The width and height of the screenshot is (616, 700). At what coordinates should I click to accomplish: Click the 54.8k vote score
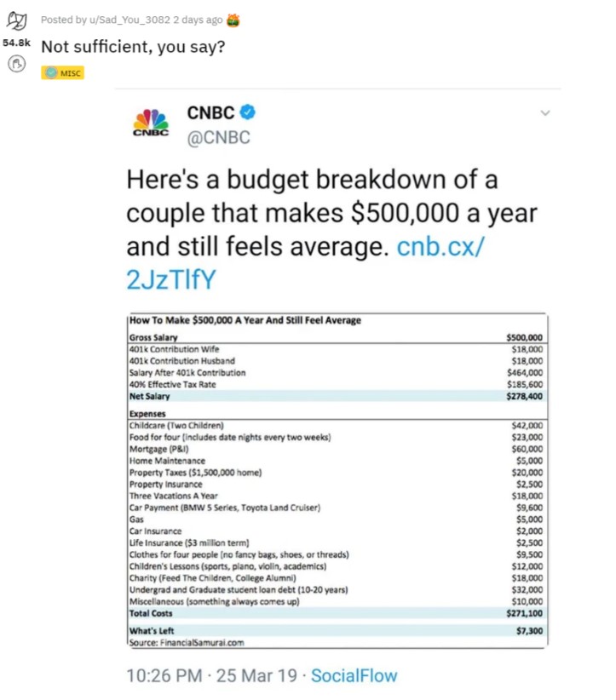[16, 43]
